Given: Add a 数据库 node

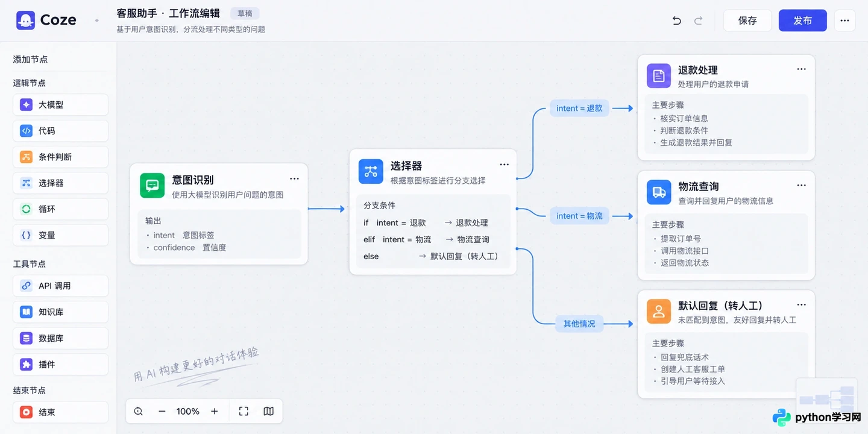Looking at the screenshot, I should pyautogui.click(x=60, y=338).
